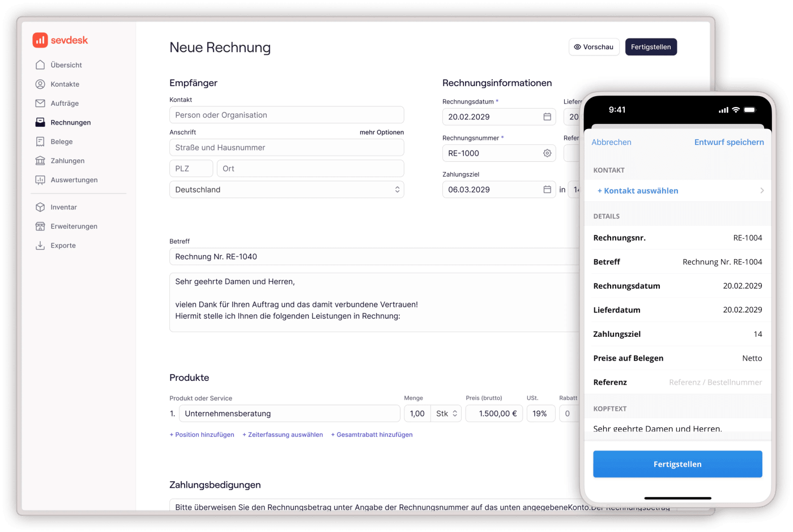Viewport: 793px width, 532px height.
Task: Go to Belege menu item
Action: click(62, 142)
